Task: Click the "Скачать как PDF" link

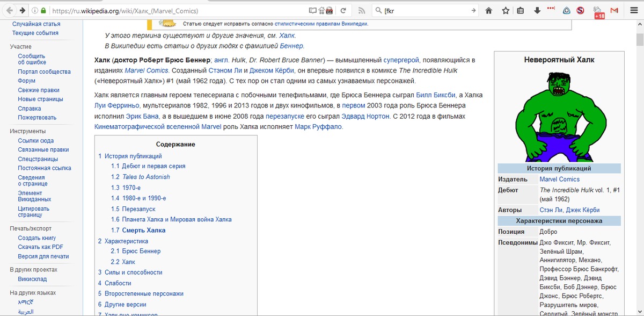Action: [40, 247]
